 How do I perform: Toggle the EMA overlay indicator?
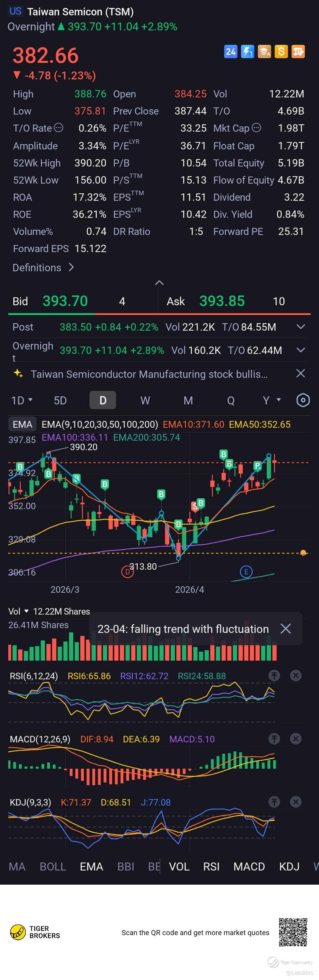pyautogui.click(x=91, y=866)
